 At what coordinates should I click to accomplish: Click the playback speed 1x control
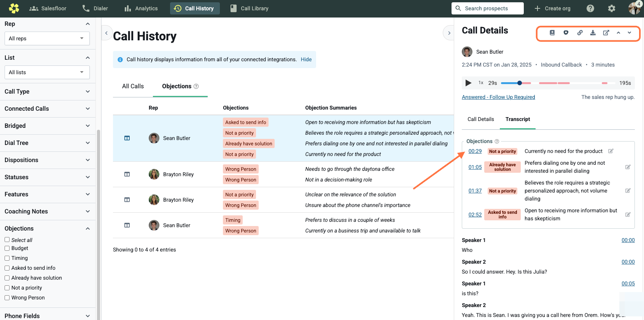coord(481,83)
